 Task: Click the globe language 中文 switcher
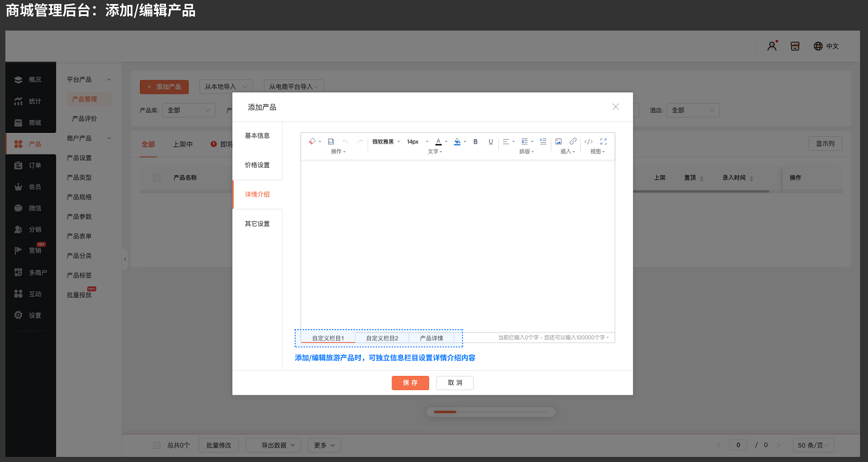[x=826, y=46]
